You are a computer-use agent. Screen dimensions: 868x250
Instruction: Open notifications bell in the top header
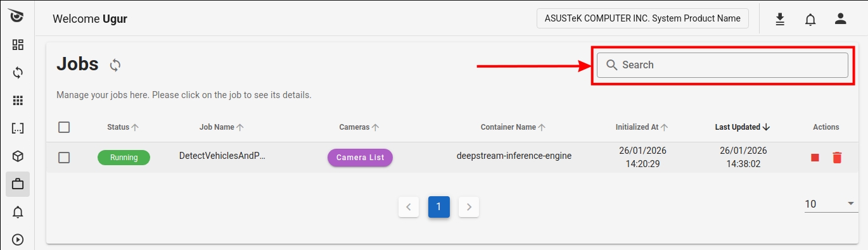coord(810,19)
